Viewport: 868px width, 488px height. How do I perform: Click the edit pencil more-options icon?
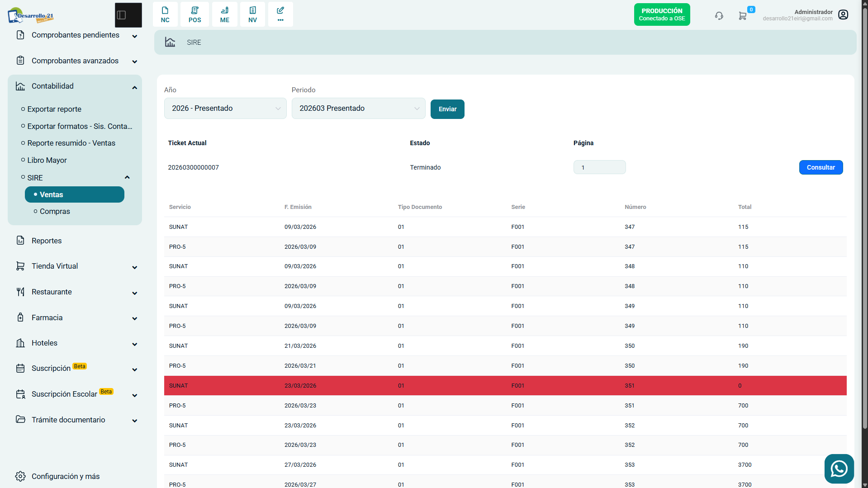click(280, 14)
